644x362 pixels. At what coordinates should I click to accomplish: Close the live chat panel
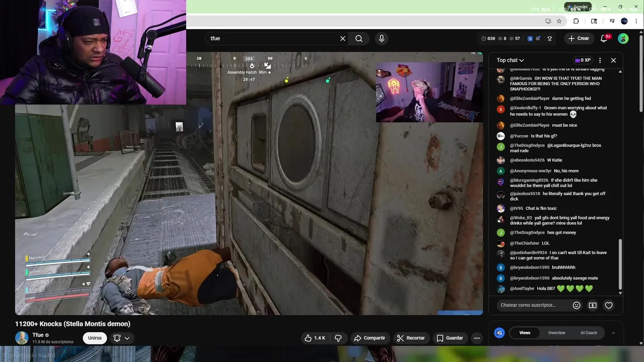click(613, 60)
